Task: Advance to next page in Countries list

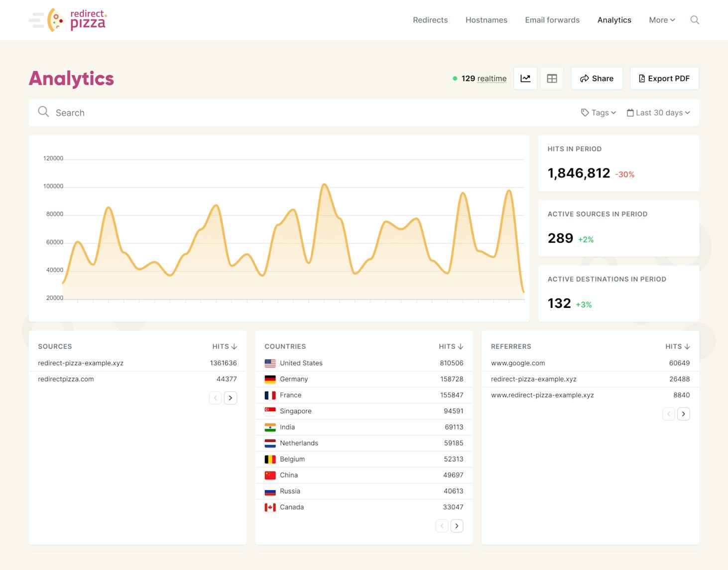Action: (x=457, y=526)
